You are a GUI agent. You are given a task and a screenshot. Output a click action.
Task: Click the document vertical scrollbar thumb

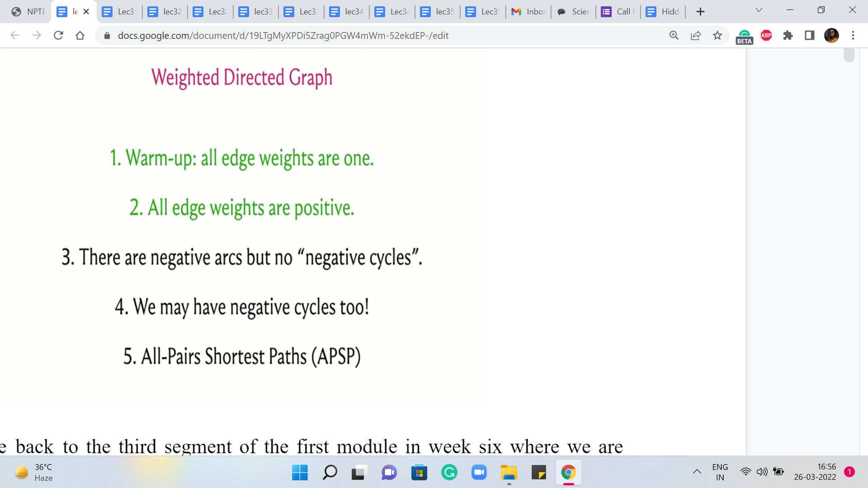849,55
